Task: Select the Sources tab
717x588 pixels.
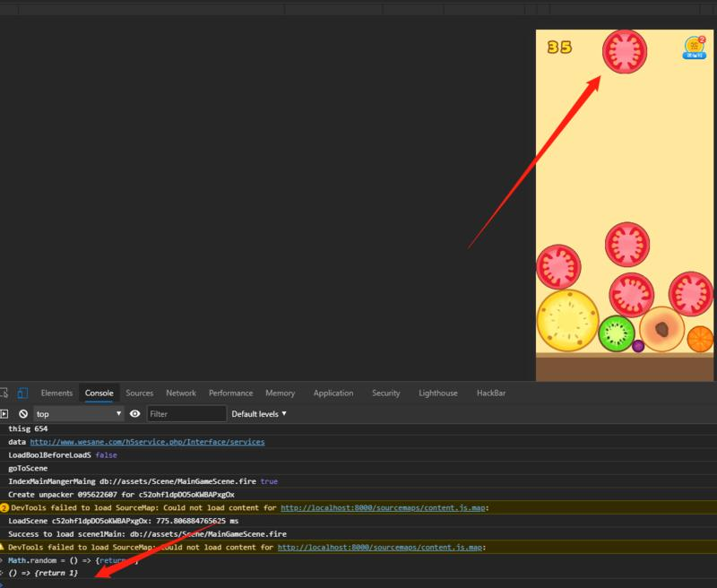Action: point(139,393)
